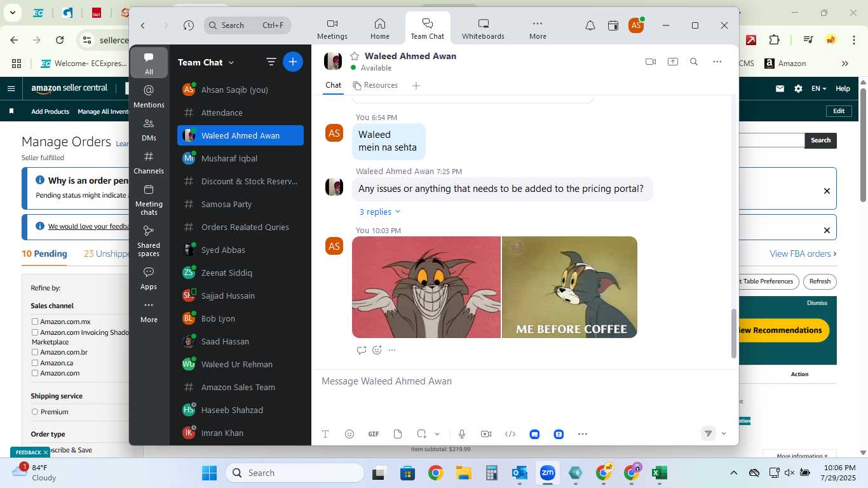The height and width of the screenshot is (488, 868).
Task: Expand the Team Chat header dropdown
Action: (231, 62)
